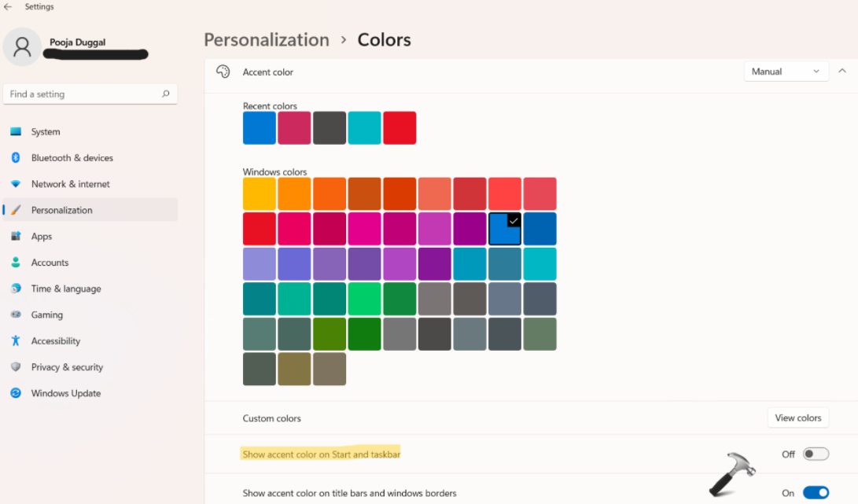Collapse the Accent color section chevron
The image size is (858, 504).
(x=843, y=72)
